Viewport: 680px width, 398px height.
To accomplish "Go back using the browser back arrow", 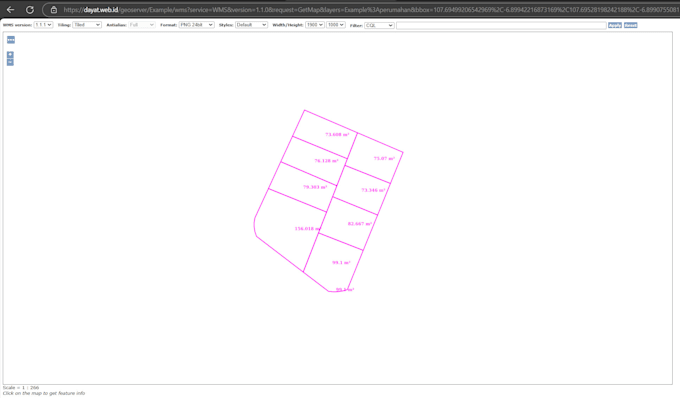I will pyautogui.click(x=10, y=10).
